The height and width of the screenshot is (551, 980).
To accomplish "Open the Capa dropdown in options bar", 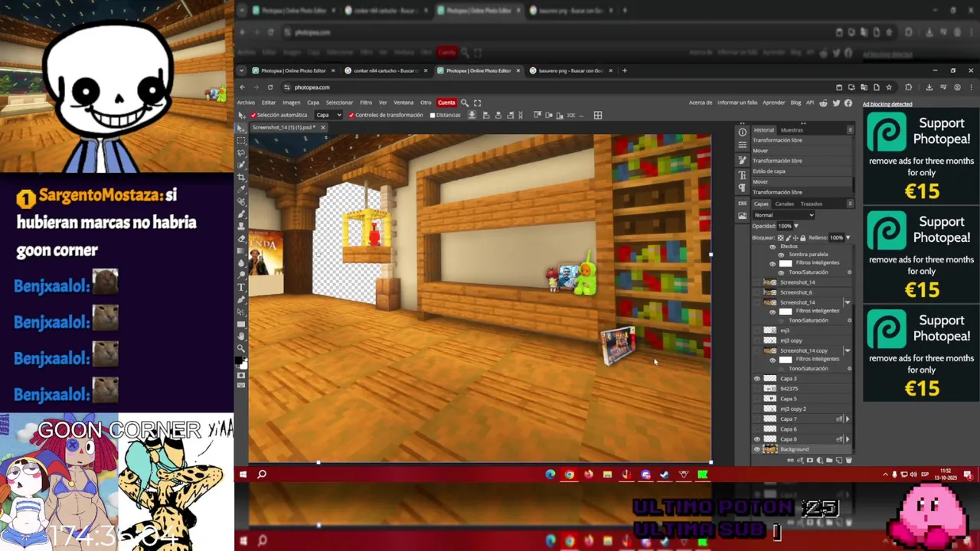I will [328, 115].
